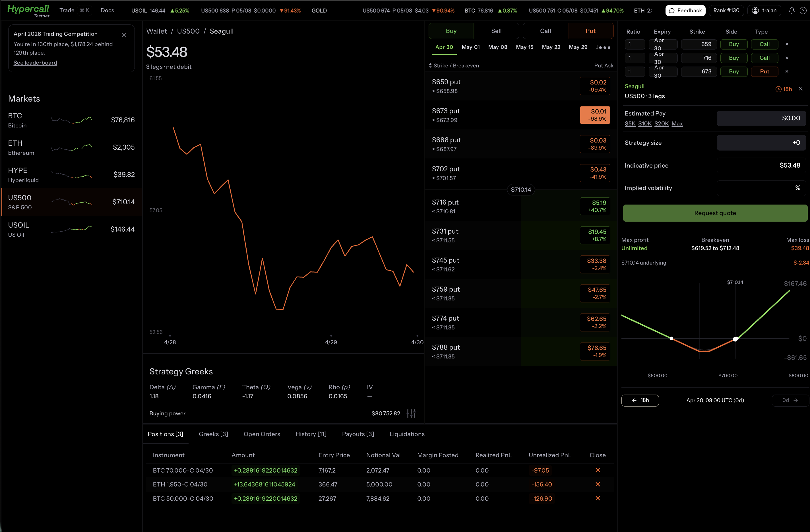Close the BTC 70,000-C position
Viewport: 810px width, 532px height.
tap(598, 470)
